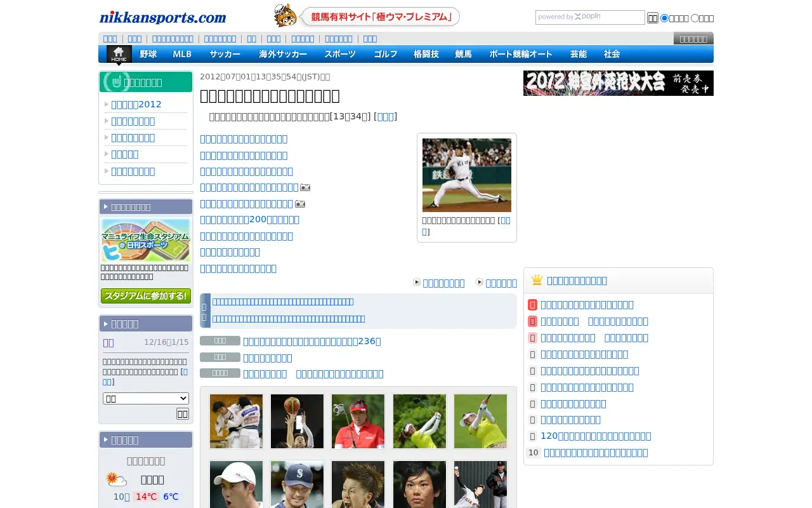This screenshot has height=508, width=812.
Task: Open the 極ウマ・プレミアム horse racing banner
Action: pos(379,17)
